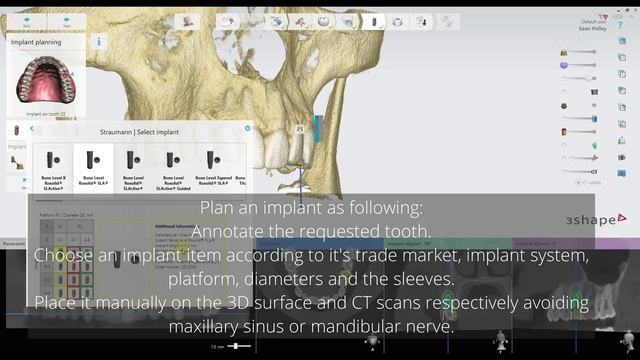The height and width of the screenshot is (360, 640).
Task: Open the second workflow step icon
Action: pos(228,22)
